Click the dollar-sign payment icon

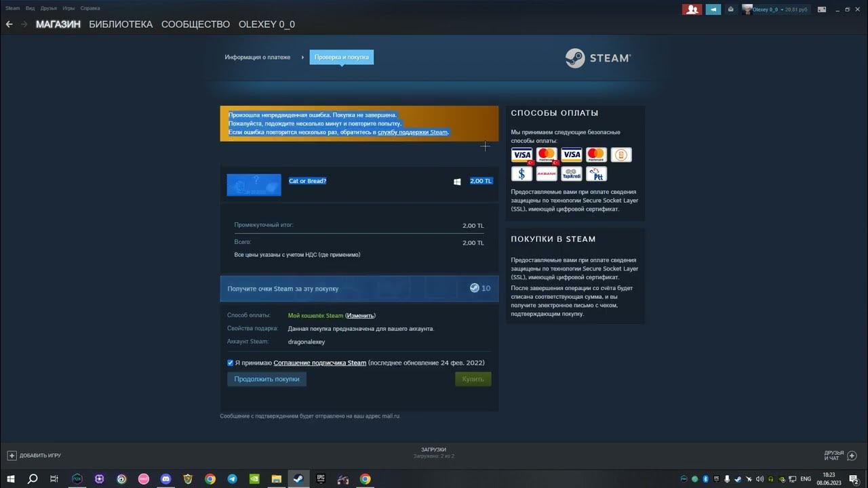click(x=521, y=174)
